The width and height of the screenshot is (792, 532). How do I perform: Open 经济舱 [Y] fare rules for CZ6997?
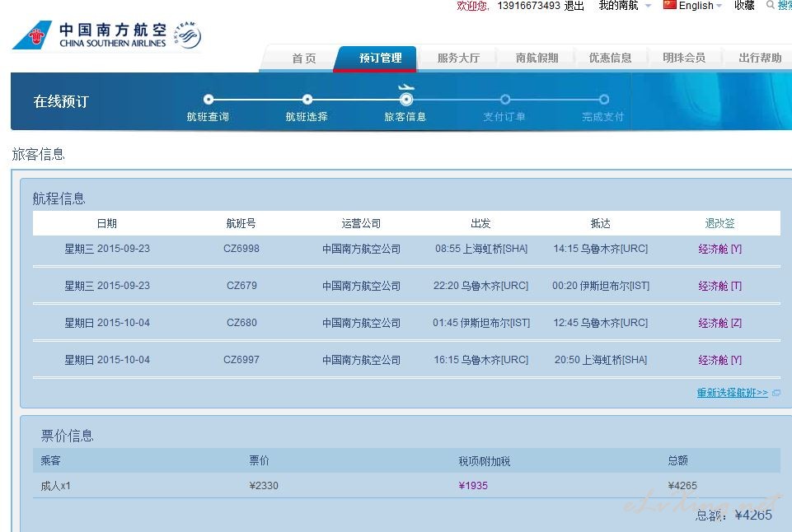tap(719, 361)
